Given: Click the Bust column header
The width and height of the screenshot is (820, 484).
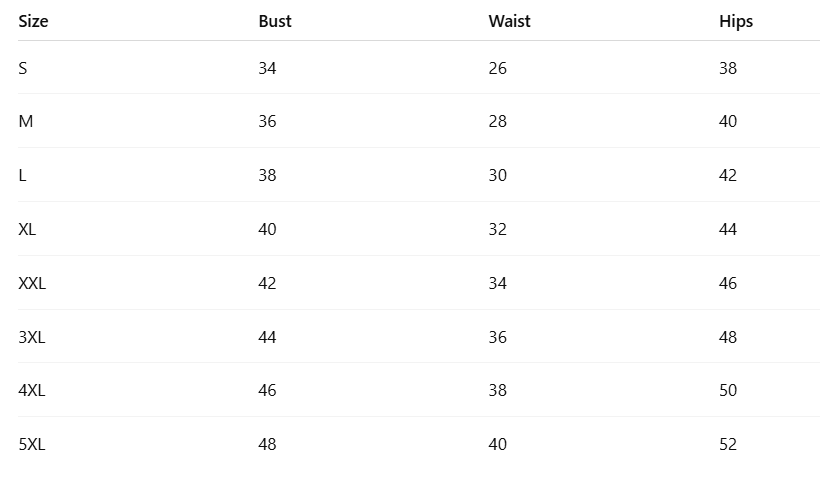Looking at the screenshot, I should click(275, 21).
